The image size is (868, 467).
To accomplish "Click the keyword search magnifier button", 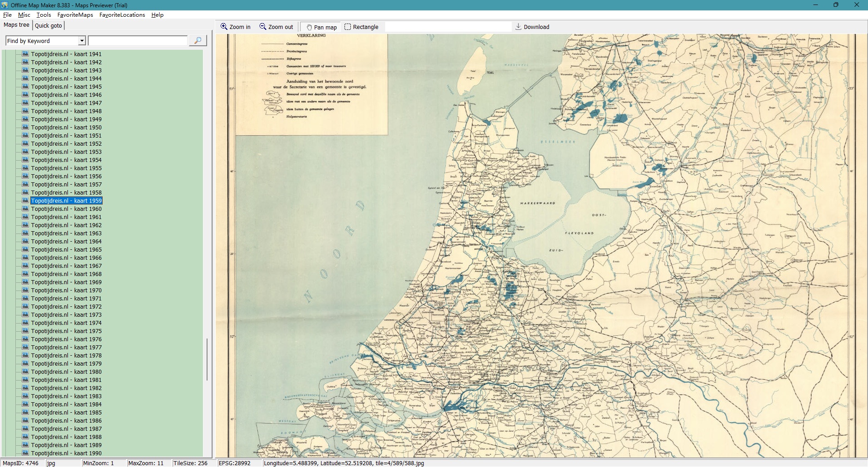I will pos(198,41).
